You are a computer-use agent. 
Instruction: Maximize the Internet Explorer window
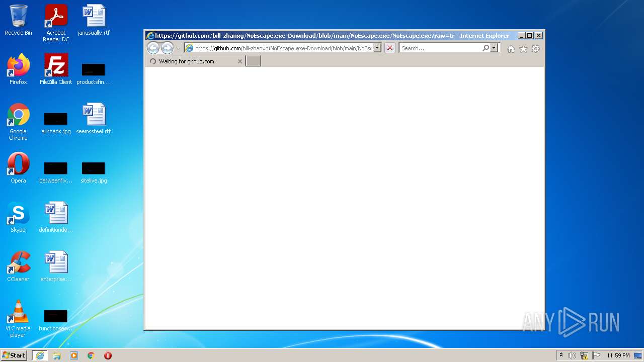[x=530, y=36]
